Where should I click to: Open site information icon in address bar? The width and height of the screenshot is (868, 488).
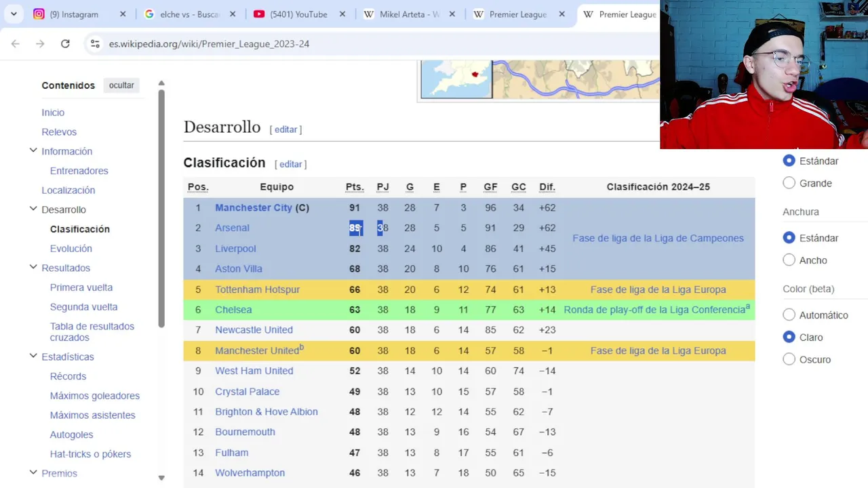[95, 43]
